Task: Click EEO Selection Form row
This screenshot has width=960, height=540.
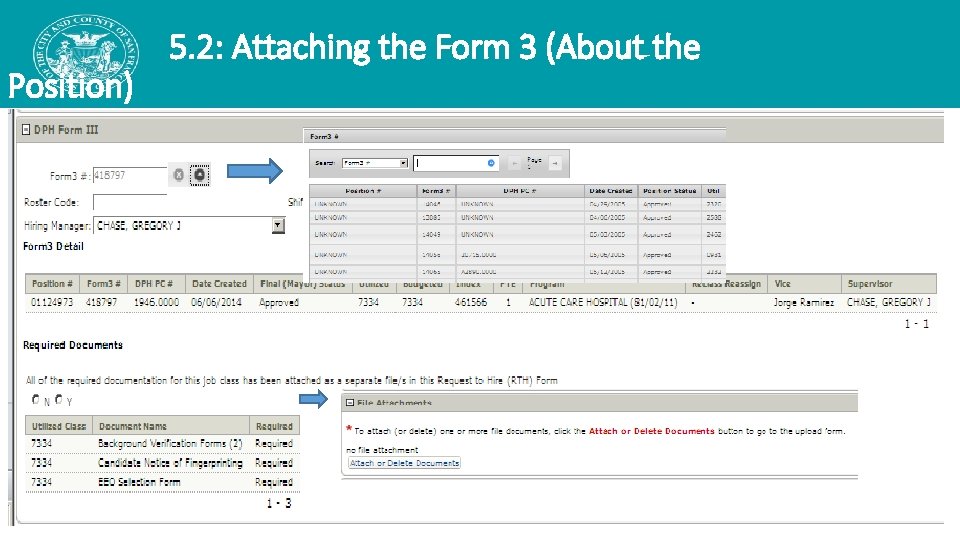Action: 162,482
